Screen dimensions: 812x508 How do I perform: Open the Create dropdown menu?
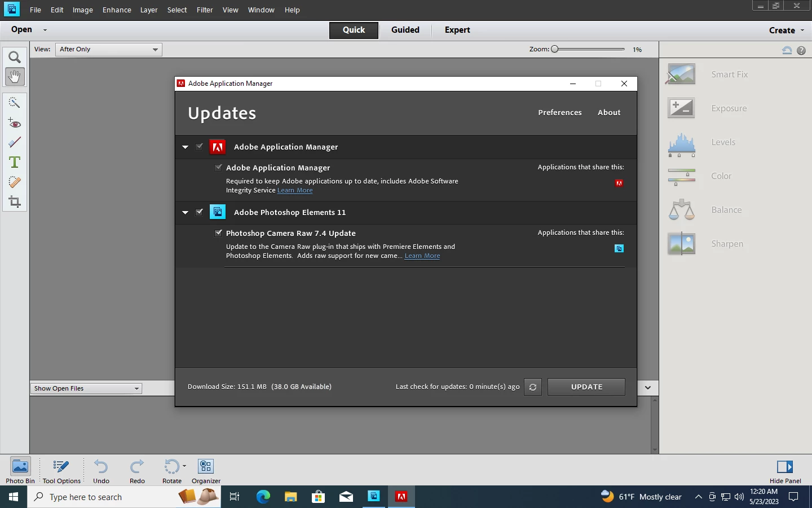click(787, 30)
